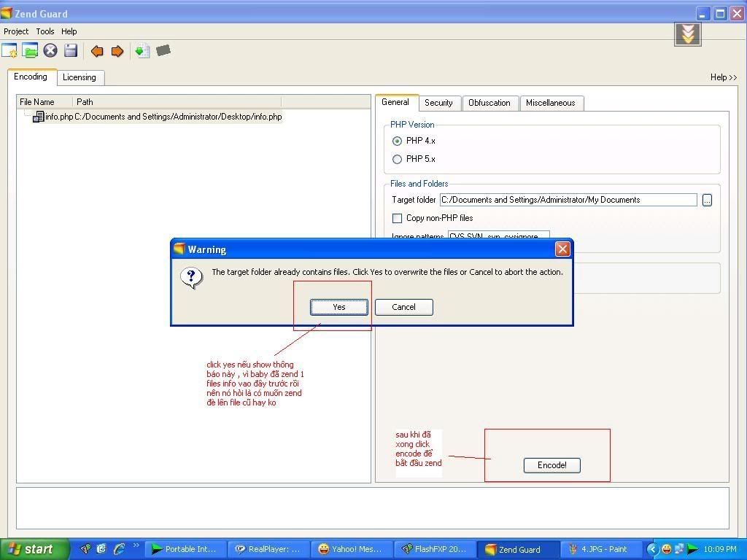Click the Close Project X icon
Viewport: 747px width, 560px height.
pyautogui.click(x=50, y=50)
